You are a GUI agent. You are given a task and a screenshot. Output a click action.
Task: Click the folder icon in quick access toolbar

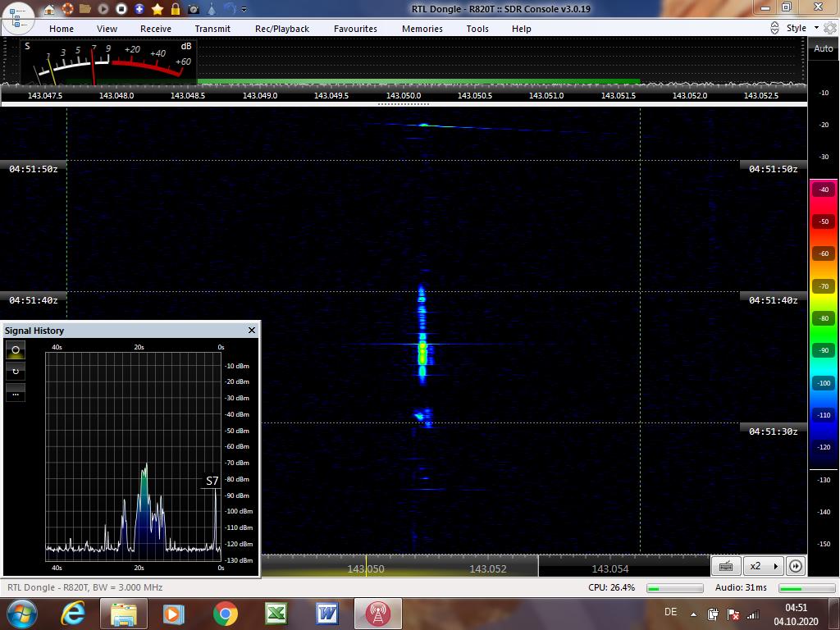(x=85, y=9)
